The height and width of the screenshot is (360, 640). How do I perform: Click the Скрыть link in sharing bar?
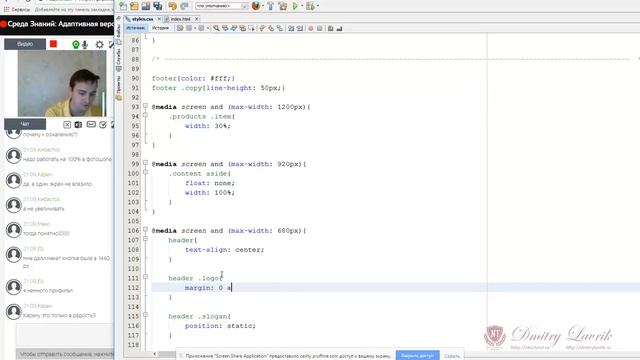[x=452, y=356]
